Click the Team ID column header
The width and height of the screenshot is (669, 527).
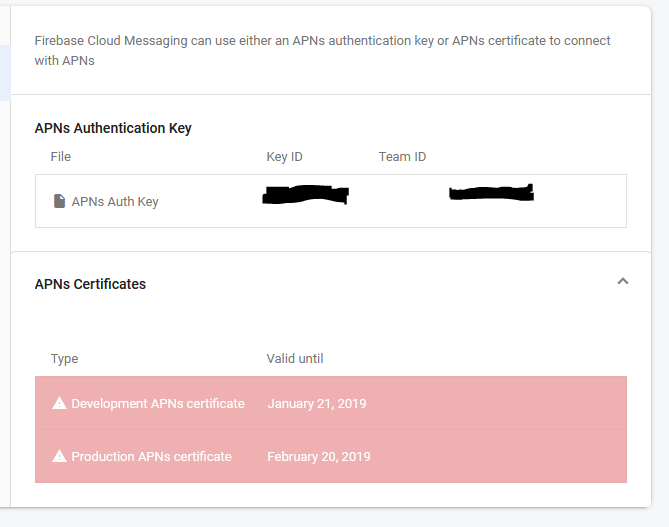pos(402,157)
